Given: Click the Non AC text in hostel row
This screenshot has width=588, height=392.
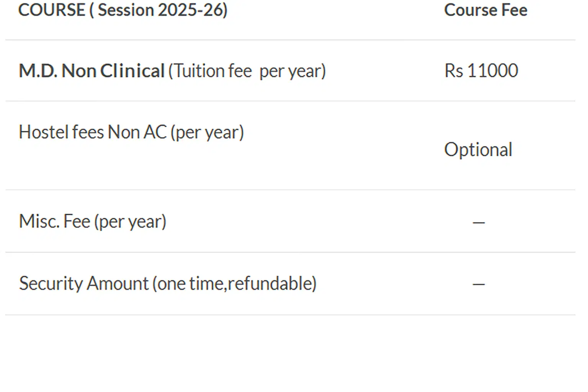Looking at the screenshot, I should 137,132.
